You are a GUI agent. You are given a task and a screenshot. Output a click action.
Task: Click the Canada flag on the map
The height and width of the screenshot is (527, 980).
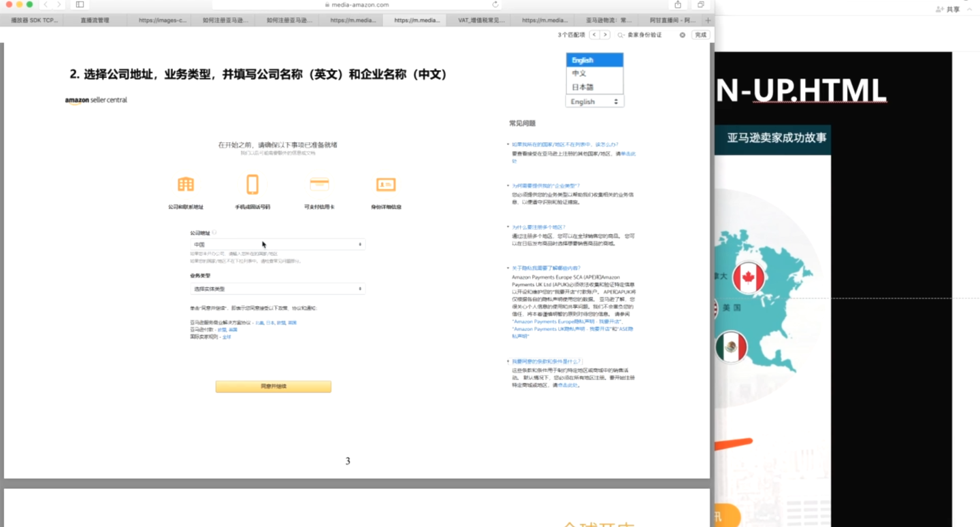(749, 277)
